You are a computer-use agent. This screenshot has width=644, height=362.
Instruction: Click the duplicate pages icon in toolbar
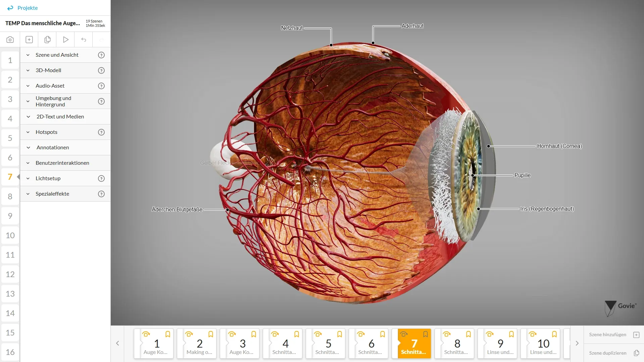[x=47, y=40]
